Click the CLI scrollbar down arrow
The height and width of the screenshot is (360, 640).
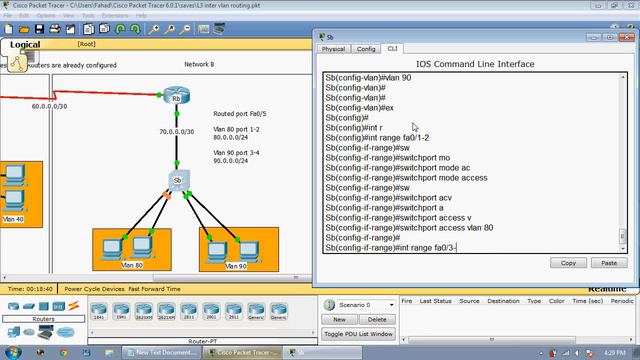tap(622, 249)
